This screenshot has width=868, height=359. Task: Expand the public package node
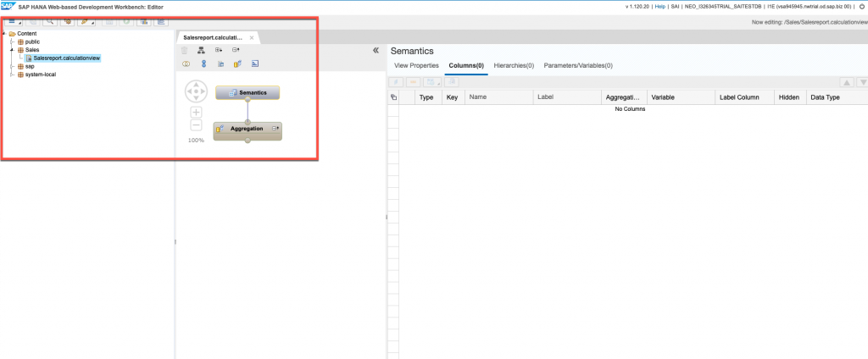point(12,41)
